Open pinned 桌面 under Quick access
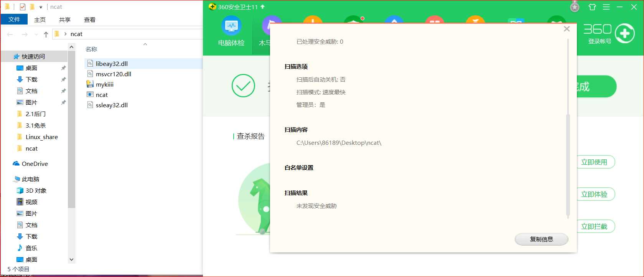644x277 pixels. [x=31, y=68]
